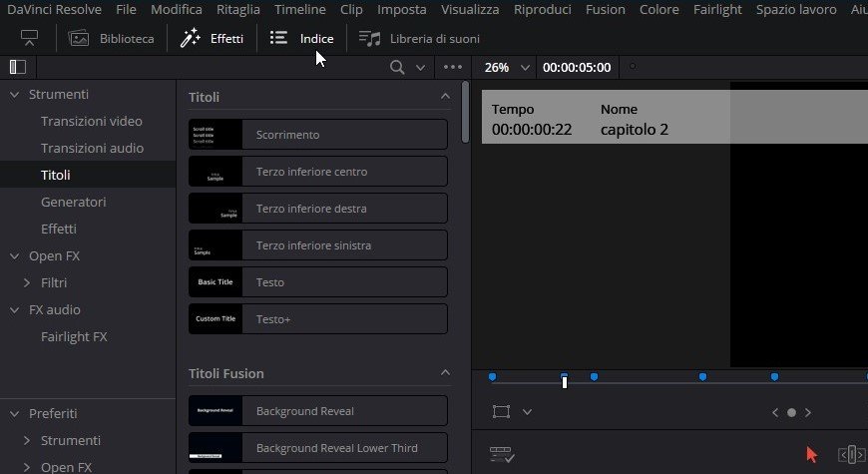
Task: Click the marker time 00:00:00:22
Action: coord(532,130)
